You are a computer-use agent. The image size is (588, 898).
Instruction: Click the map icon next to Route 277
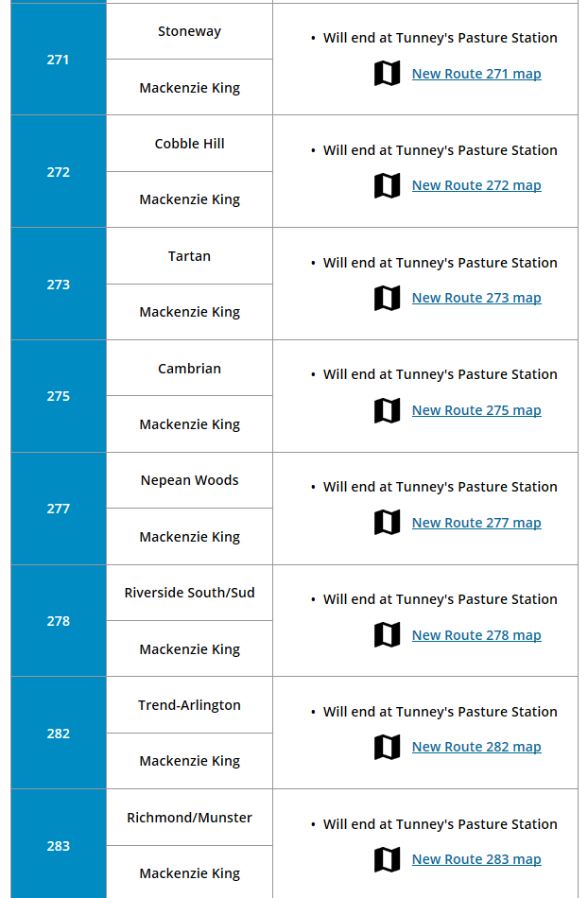point(387,523)
